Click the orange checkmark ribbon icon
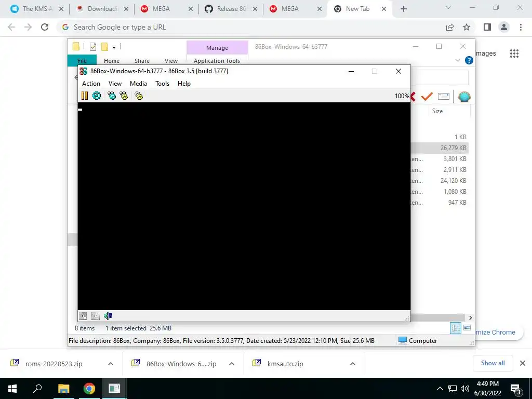This screenshot has height=399, width=532. click(427, 96)
